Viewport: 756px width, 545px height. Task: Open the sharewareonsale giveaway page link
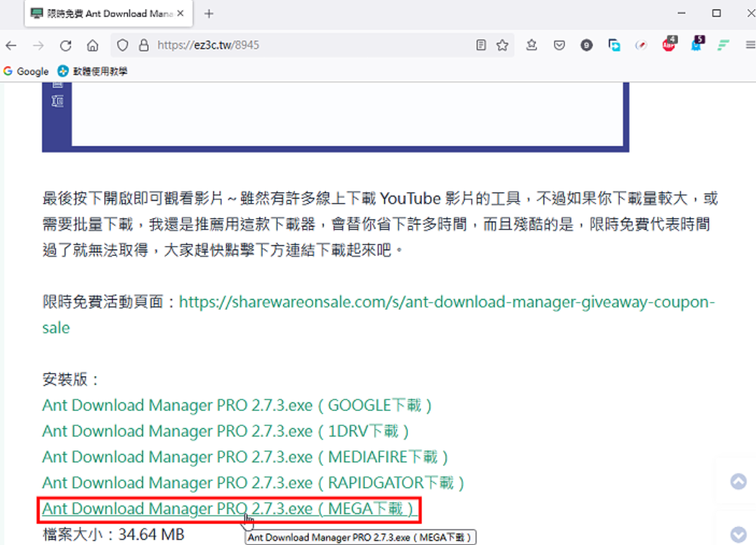[379, 315]
